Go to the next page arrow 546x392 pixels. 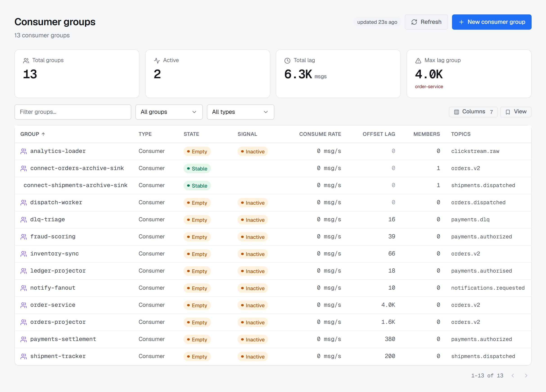click(x=526, y=376)
